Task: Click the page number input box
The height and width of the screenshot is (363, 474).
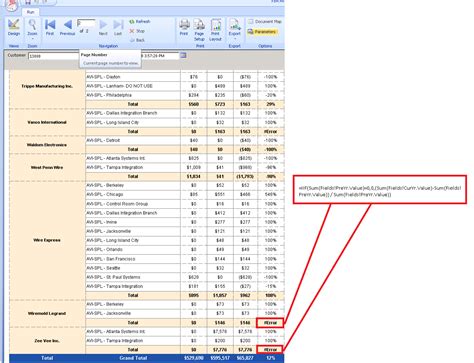Action: click(86, 23)
